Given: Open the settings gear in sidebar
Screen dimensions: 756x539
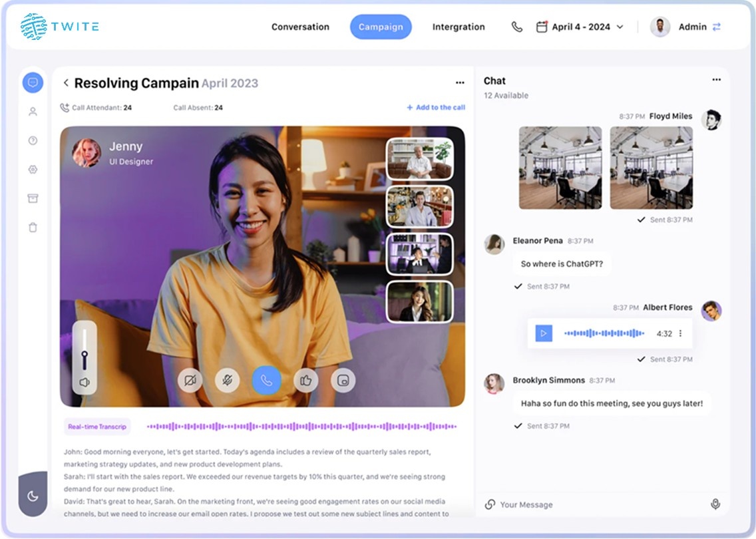Looking at the screenshot, I should tap(33, 170).
